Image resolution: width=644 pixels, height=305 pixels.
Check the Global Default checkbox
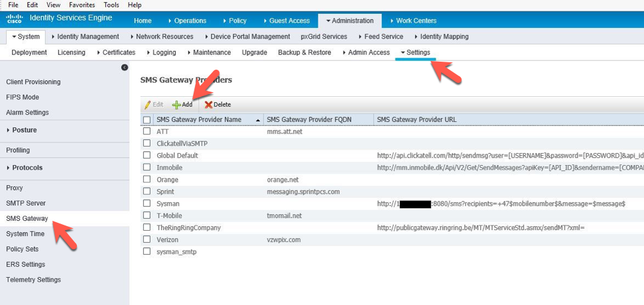pos(147,156)
